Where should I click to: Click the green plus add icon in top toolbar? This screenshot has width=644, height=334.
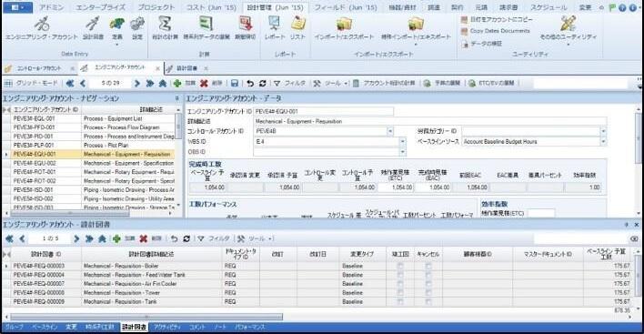tap(177, 84)
